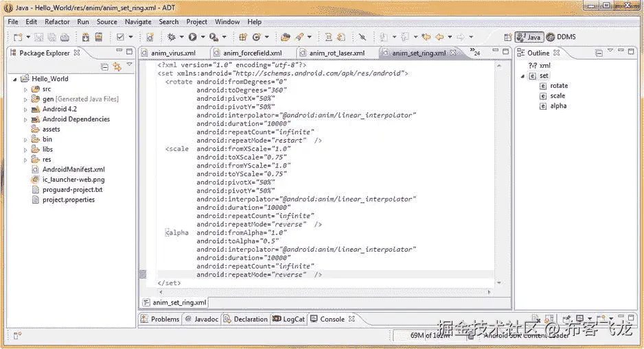644x349 pixels.
Task: Toggle Link with Editor in Package Explorer
Action: 117,67
